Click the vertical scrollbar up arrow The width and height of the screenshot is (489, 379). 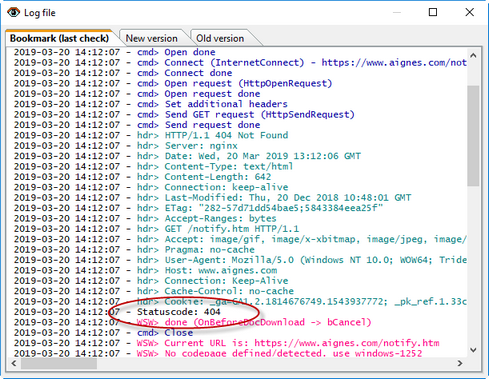pos(473,55)
